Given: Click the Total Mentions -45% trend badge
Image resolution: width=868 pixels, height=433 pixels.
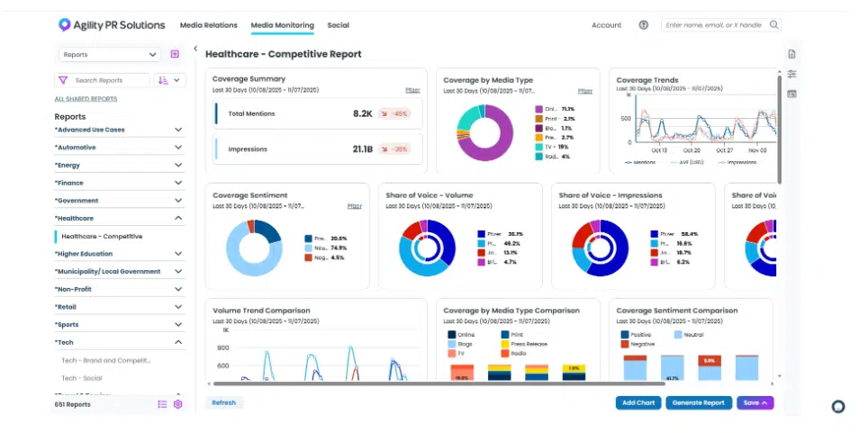Looking at the screenshot, I should [394, 114].
